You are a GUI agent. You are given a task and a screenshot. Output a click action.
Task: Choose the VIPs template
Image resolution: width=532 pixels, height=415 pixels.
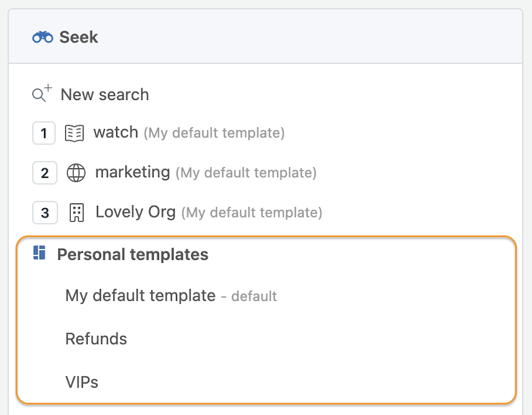[82, 382]
